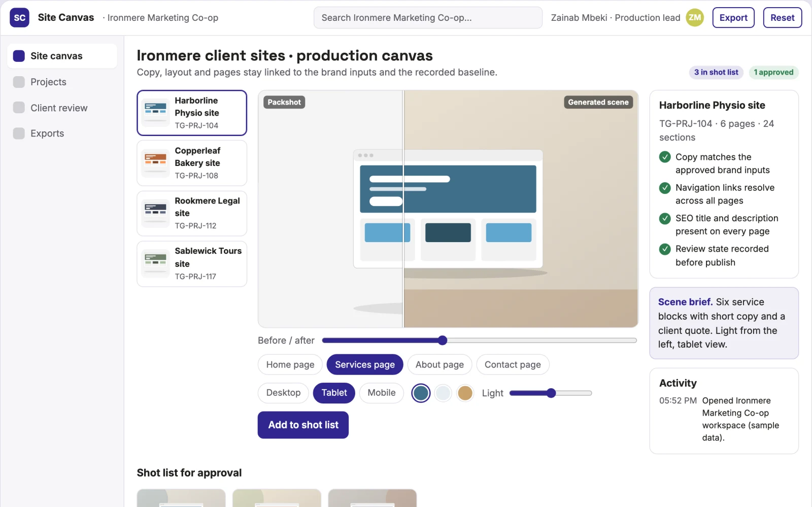This screenshot has height=507, width=812.
Task: Pick the tan color swatch
Action: click(x=465, y=393)
